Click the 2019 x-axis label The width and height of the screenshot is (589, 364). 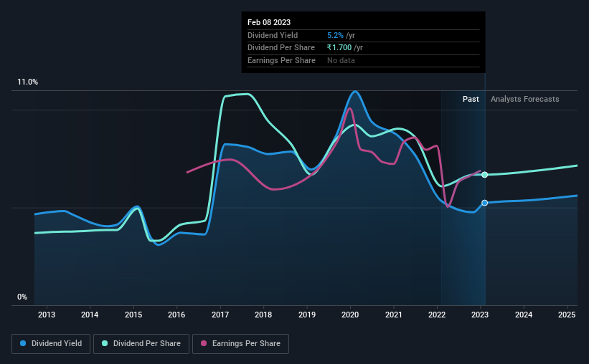coord(307,315)
